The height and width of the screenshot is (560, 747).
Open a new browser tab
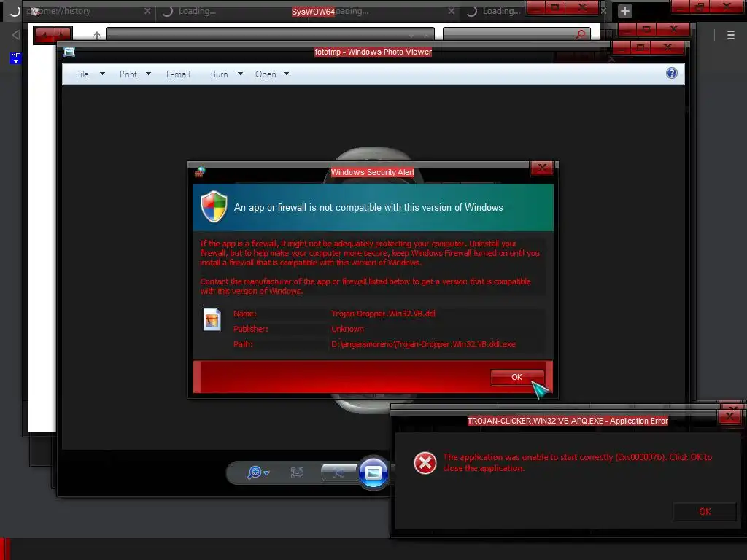click(x=625, y=11)
